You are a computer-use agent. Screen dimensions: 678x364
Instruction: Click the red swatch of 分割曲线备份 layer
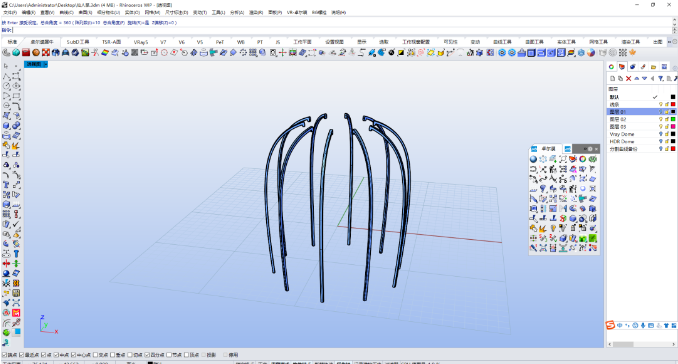pyautogui.click(x=673, y=149)
